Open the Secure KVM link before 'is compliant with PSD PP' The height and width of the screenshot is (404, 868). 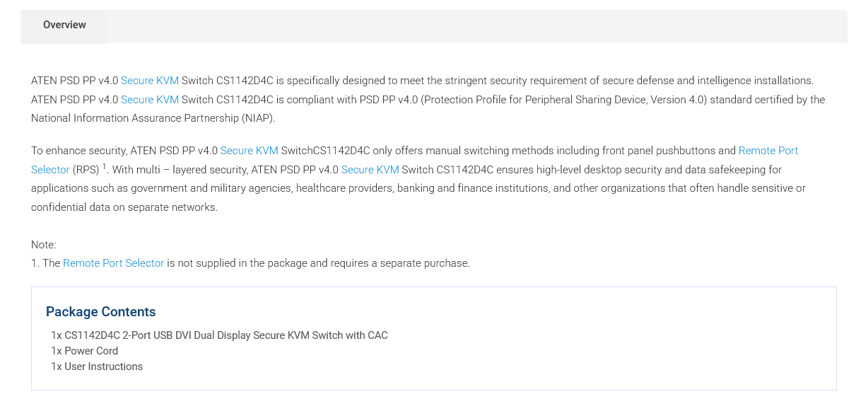click(x=150, y=100)
